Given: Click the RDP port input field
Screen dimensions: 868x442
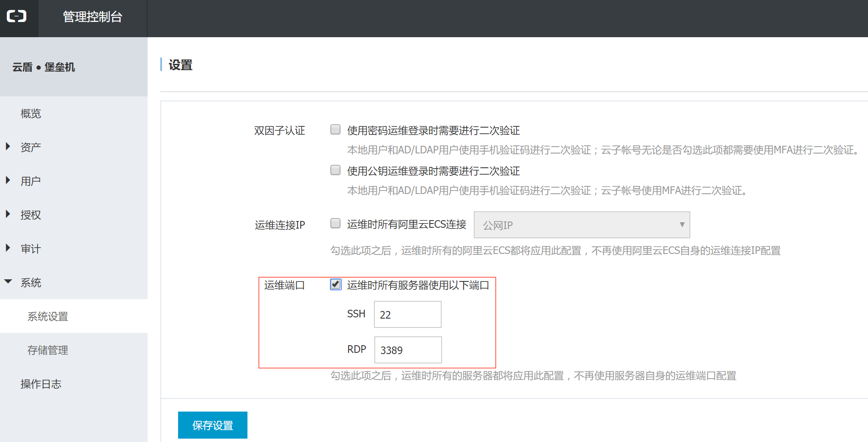Looking at the screenshot, I should click(408, 350).
